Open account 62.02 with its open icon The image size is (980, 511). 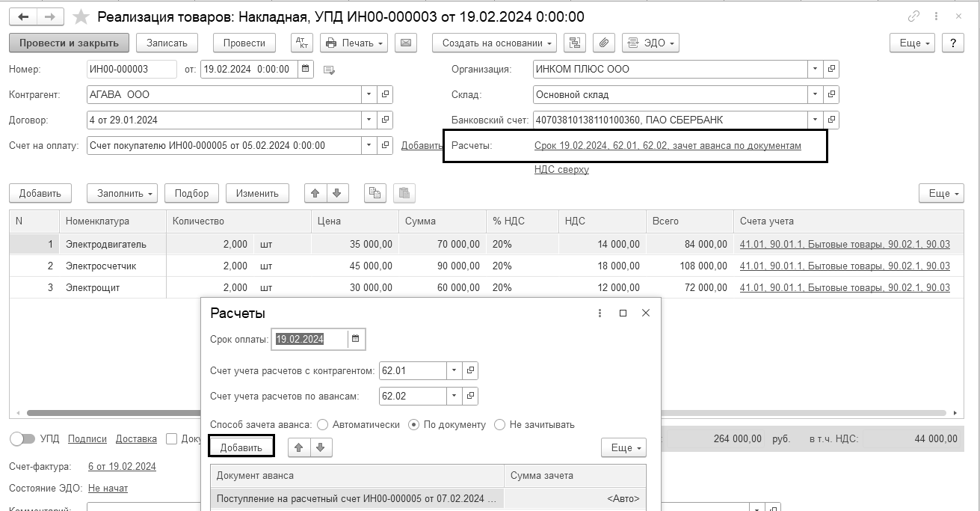pos(470,396)
